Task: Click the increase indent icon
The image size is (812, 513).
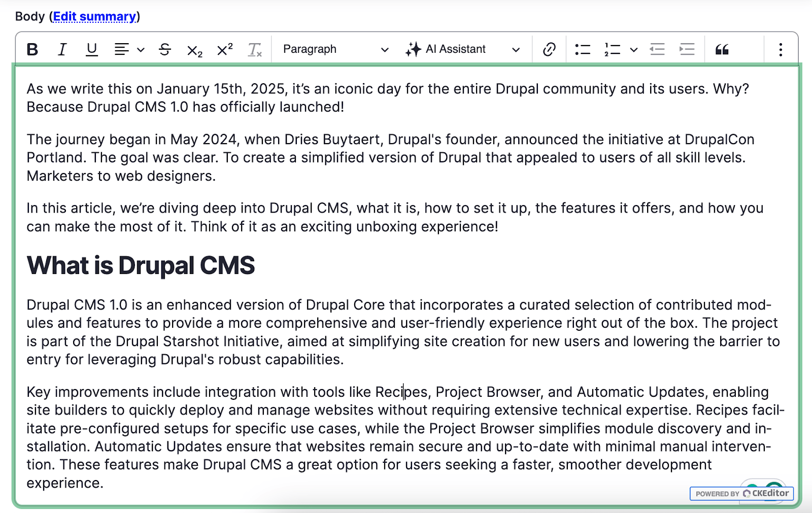Action: (687, 49)
